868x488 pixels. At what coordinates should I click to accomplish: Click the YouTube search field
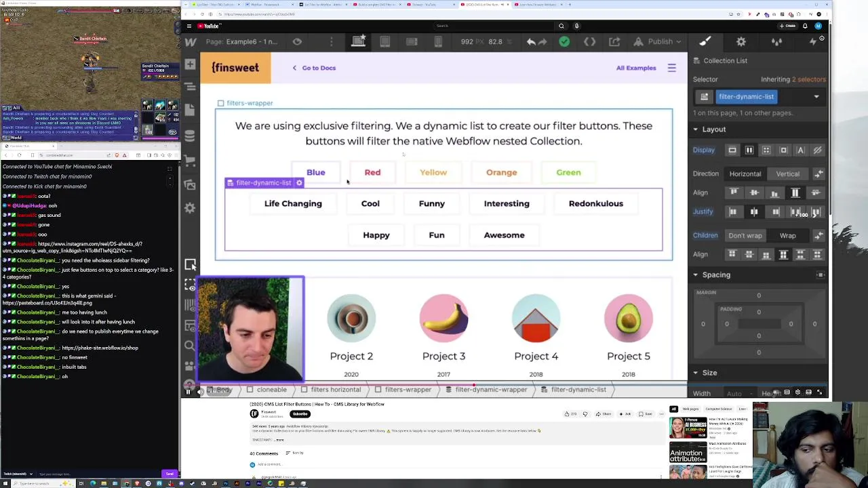tap(495, 26)
